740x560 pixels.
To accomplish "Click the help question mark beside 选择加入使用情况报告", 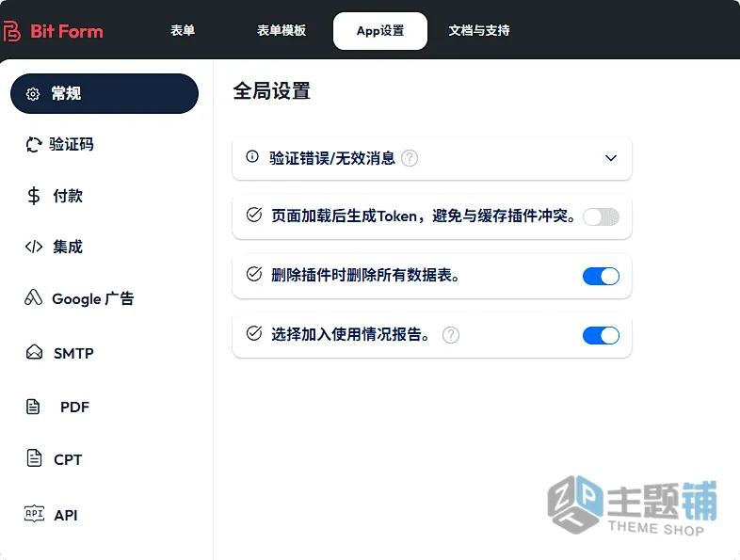I will click(451, 335).
